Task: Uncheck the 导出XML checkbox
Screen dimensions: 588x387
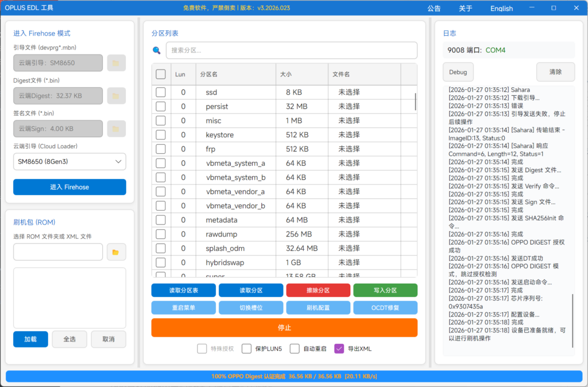Action: coord(339,349)
